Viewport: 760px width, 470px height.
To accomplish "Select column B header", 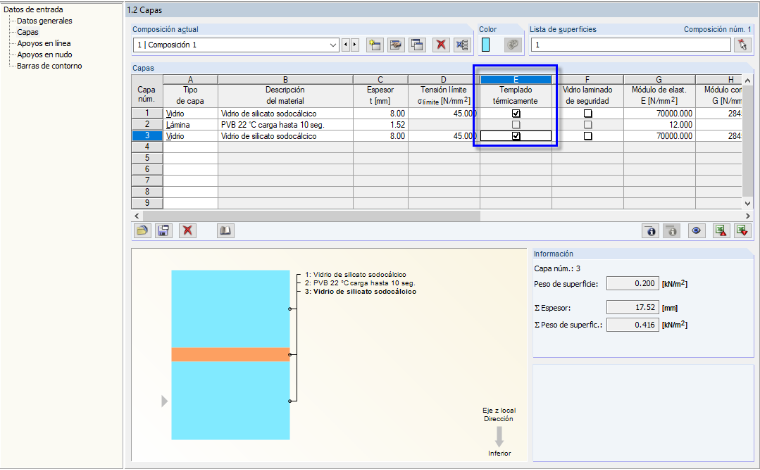I will click(285, 79).
